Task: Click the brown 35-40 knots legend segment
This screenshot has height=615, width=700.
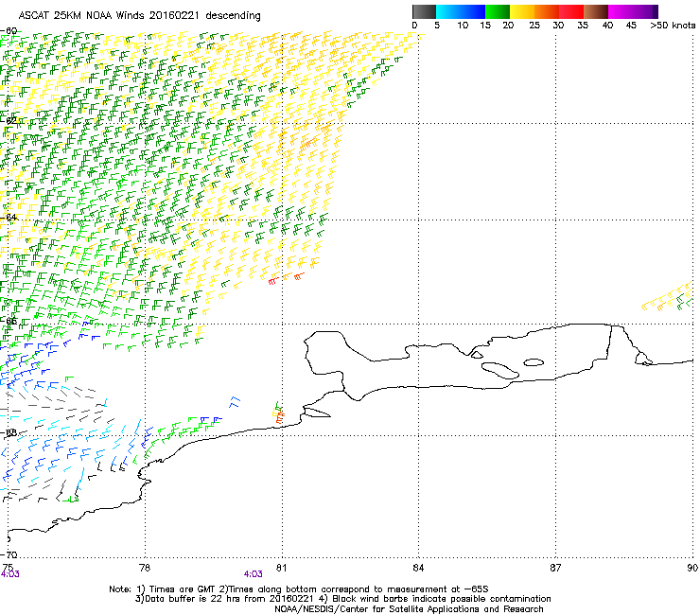Action: (596, 11)
